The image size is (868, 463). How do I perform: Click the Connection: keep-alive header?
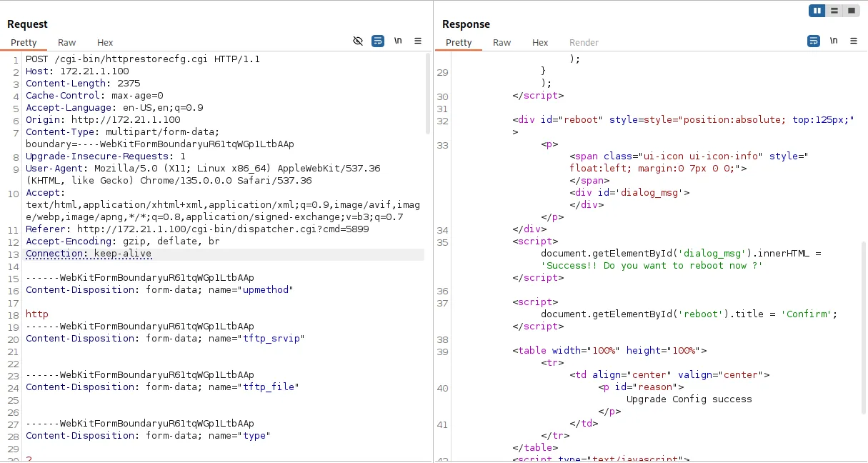click(x=89, y=254)
